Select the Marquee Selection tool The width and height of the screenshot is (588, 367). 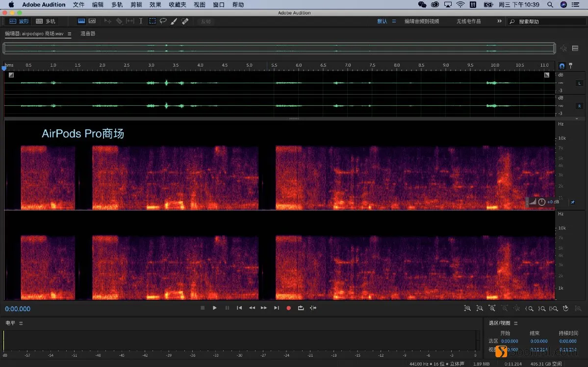pyautogui.click(x=152, y=22)
